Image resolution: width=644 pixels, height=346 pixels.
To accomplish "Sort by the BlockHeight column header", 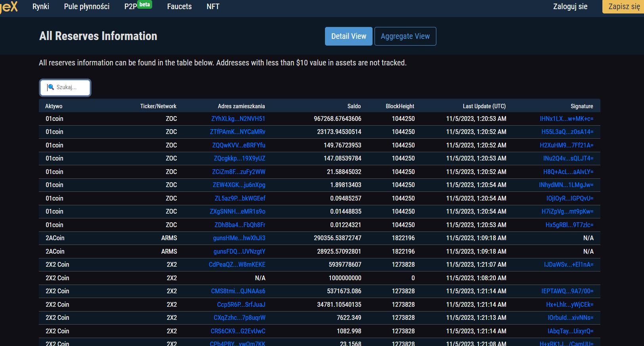I will tap(399, 106).
